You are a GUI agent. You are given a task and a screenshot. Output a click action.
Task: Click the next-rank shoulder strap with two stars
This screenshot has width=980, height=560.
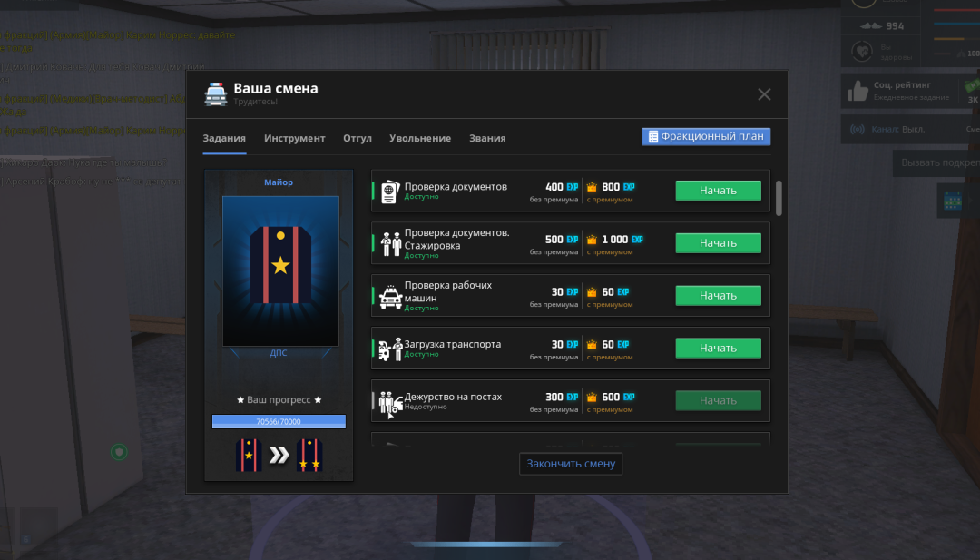[x=309, y=455]
